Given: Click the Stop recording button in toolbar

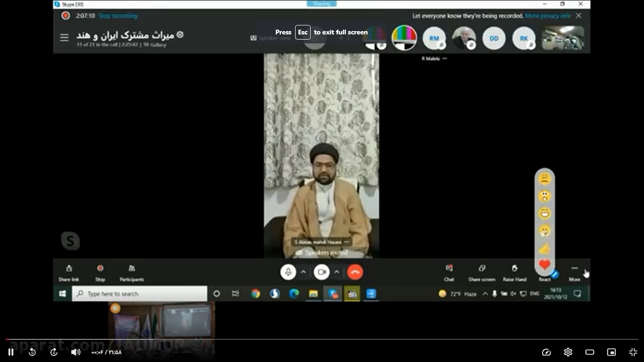Looking at the screenshot, I should pyautogui.click(x=100, y=273).
